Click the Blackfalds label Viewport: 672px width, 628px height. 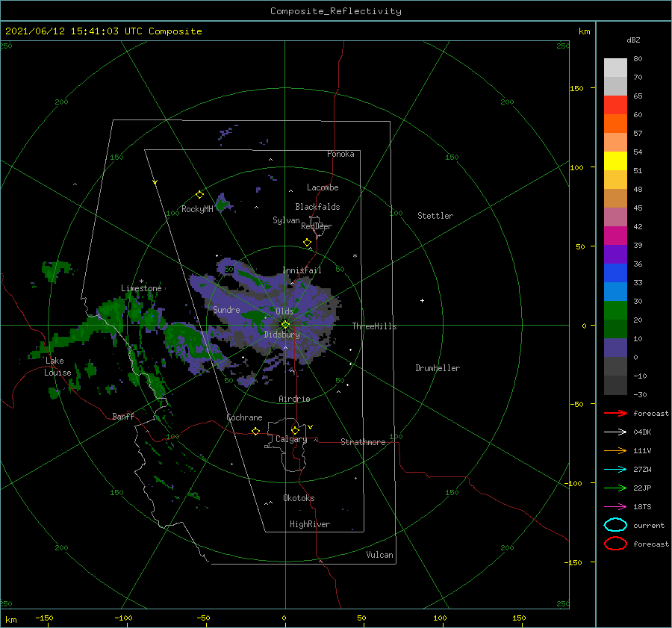point(317,207)
